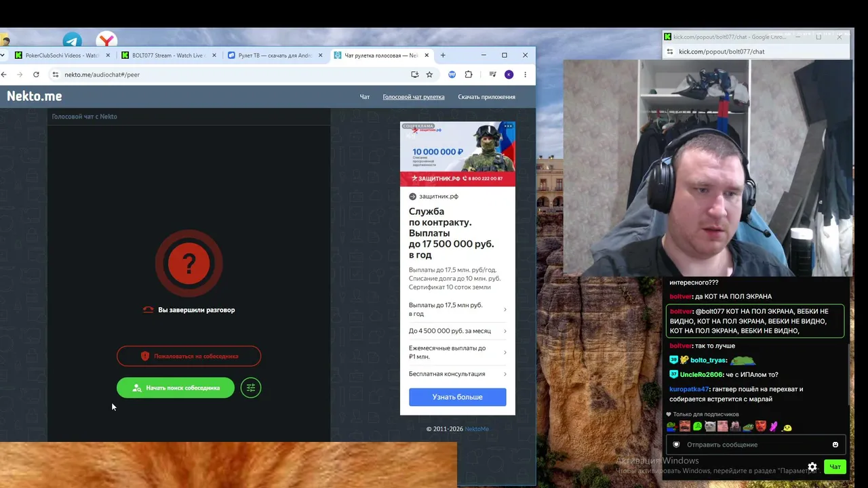Open emoji picker in chat input
The width and height of the screenshot is (868, 488).
(x=835, y=445)
